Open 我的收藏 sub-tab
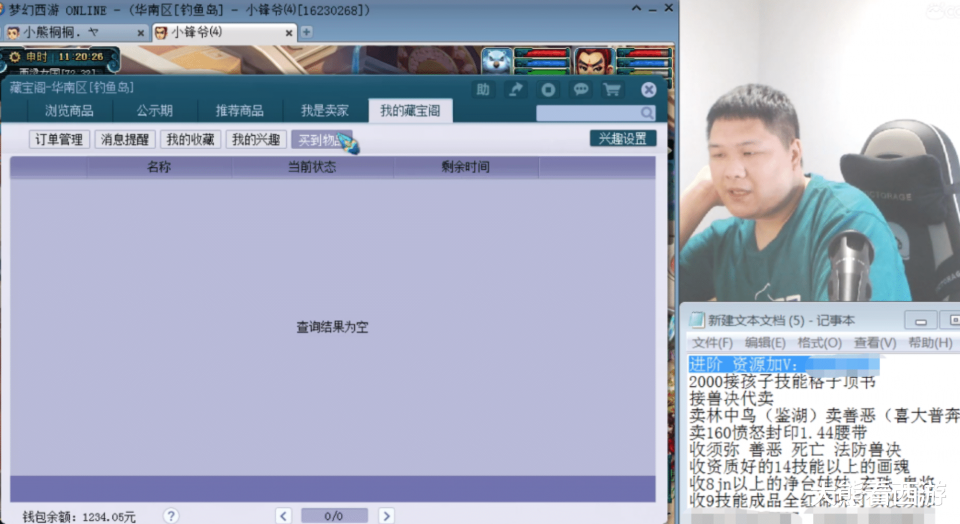The width and height of the screenshot is (960, 524). [190, 140]
